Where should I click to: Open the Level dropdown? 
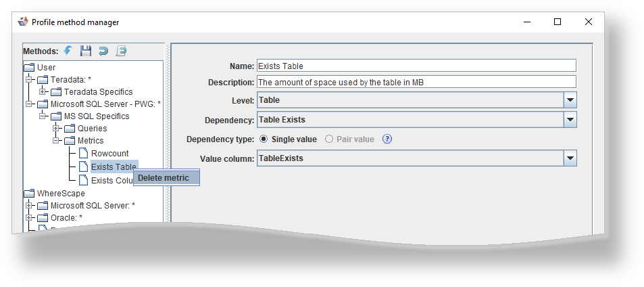pos(570,100)
